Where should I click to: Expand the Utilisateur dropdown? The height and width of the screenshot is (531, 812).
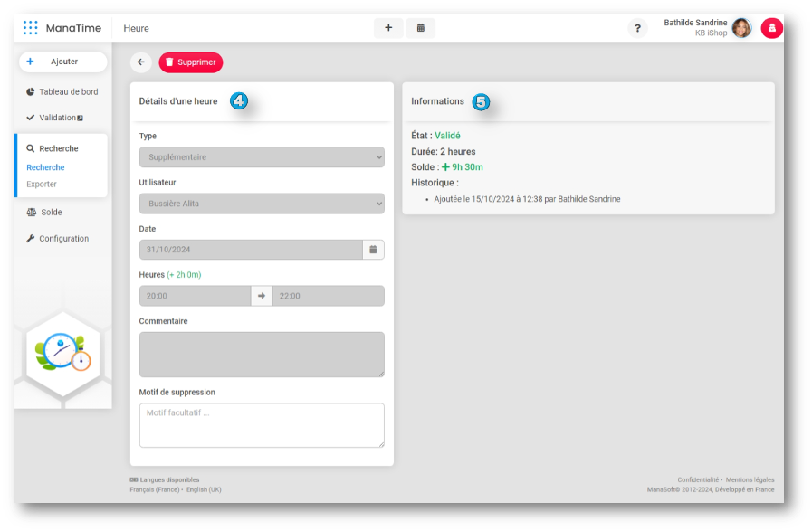262,204
